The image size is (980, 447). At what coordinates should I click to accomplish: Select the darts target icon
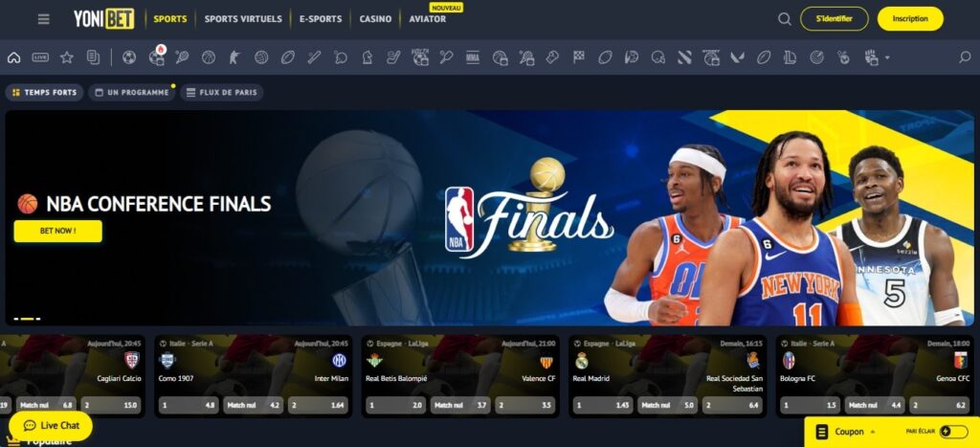pyautogui.click(x=816, y=57)
